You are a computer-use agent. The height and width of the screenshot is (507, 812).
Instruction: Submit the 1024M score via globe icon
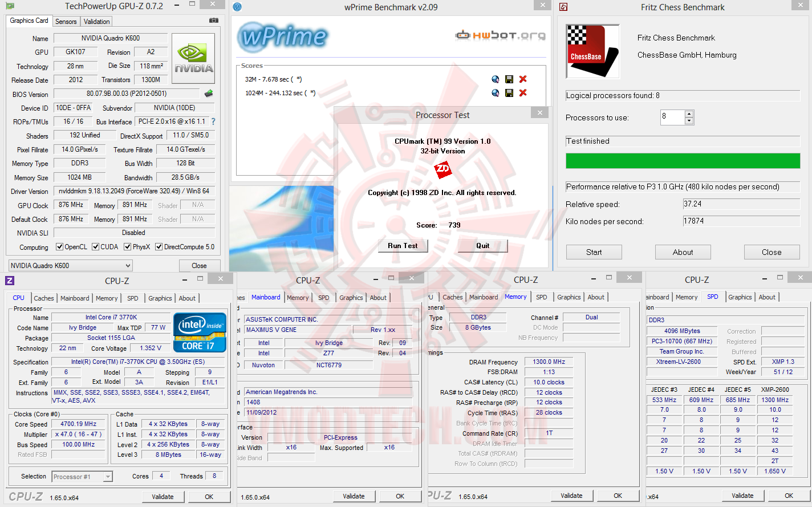tap(495, 93)
